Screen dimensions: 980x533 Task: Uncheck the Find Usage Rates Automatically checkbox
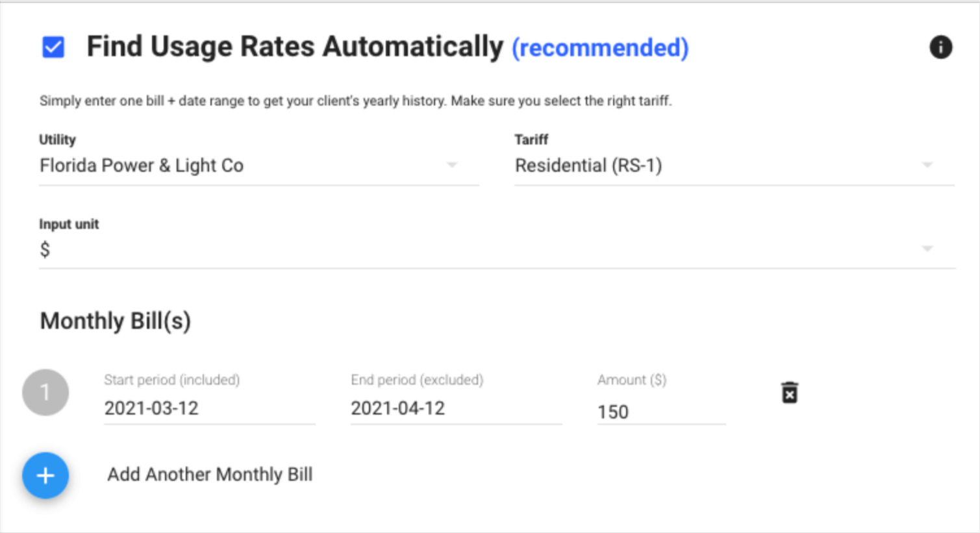click(x=53, y=47)
